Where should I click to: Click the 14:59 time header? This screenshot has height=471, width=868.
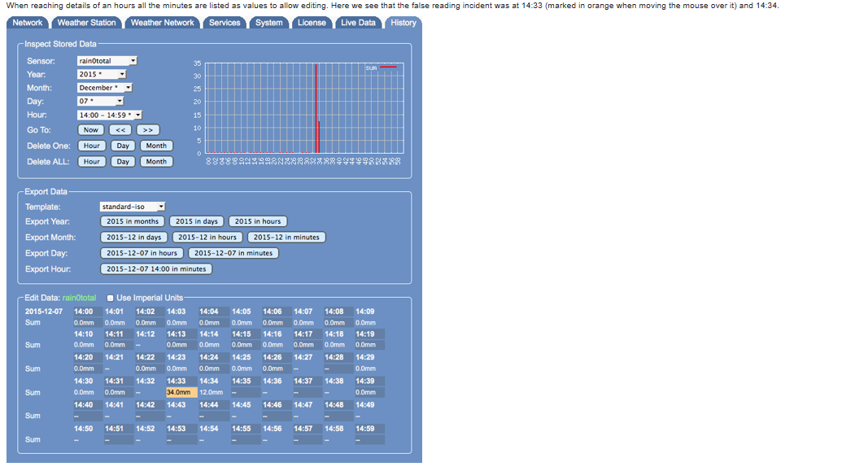[x=365, y=429]
